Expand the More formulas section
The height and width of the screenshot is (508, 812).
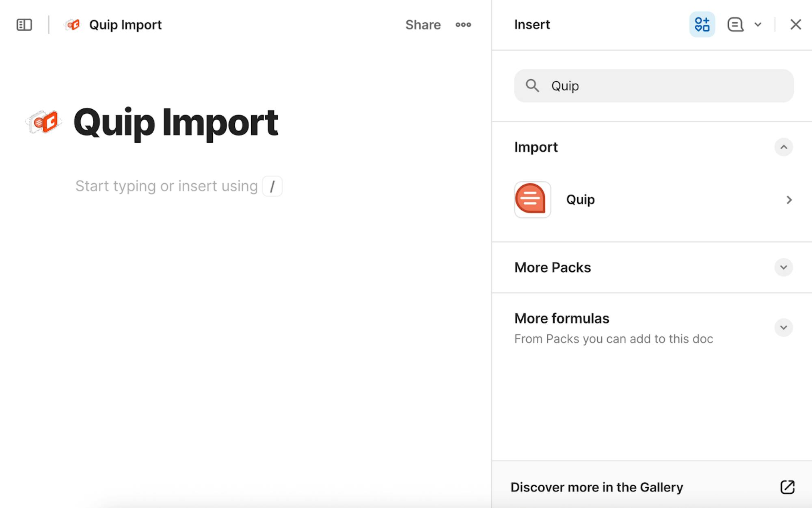coord(783,328)
